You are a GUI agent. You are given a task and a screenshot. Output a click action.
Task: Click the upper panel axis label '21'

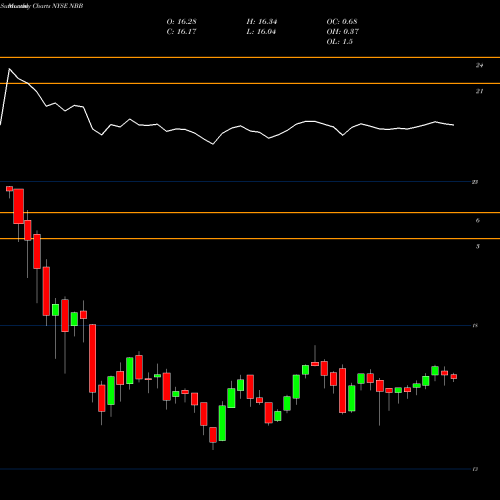coord(479,91)
